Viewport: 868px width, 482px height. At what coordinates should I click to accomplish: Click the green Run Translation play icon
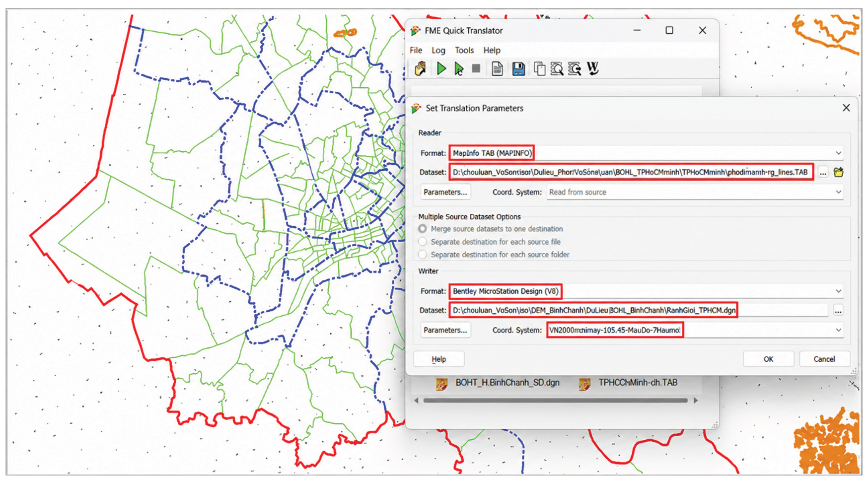pyautogui.click(x=441, y=69)
